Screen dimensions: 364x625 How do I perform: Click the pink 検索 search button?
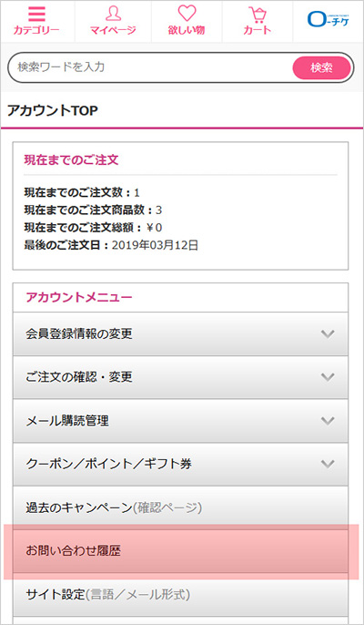click(322, 67)
